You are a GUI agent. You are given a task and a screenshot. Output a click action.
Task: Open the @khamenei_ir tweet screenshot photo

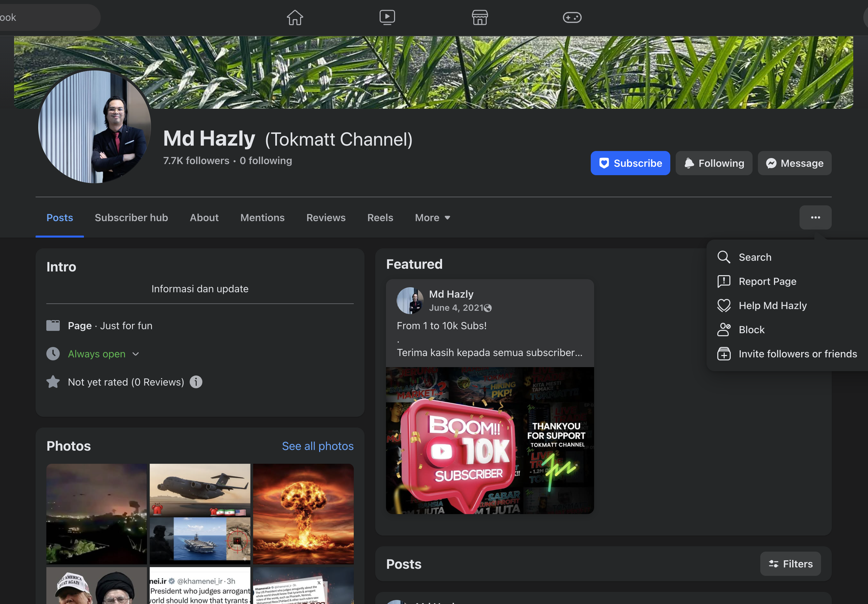pos(200,586)
